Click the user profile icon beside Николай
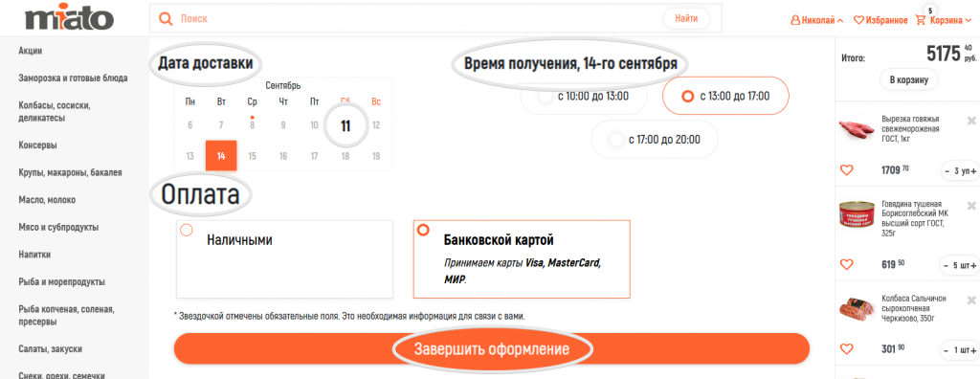Viewport: 980px width, 379px height. click(x=795, y=20)
